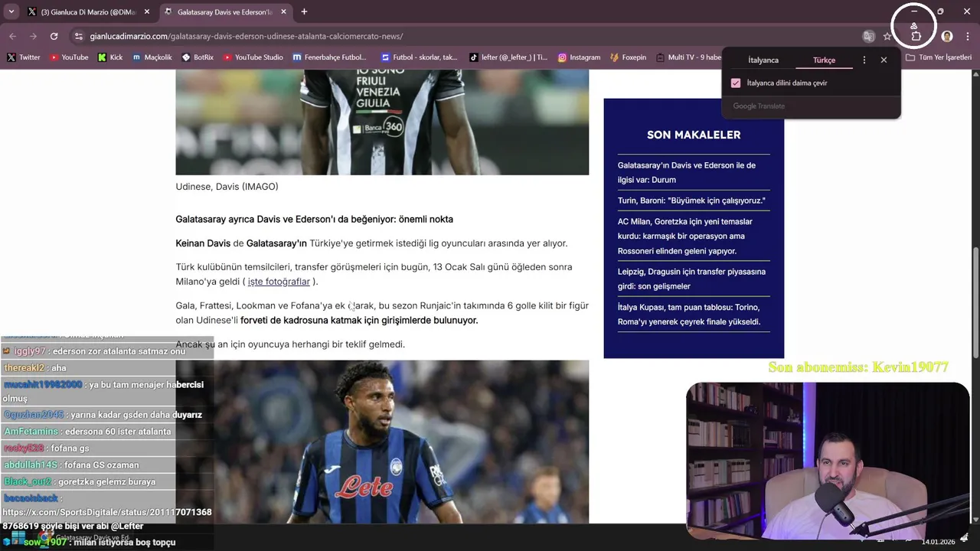The image size is (980, 551).
Task: Click the 'SON MAKALELER' heading
Action: (694, 135)
